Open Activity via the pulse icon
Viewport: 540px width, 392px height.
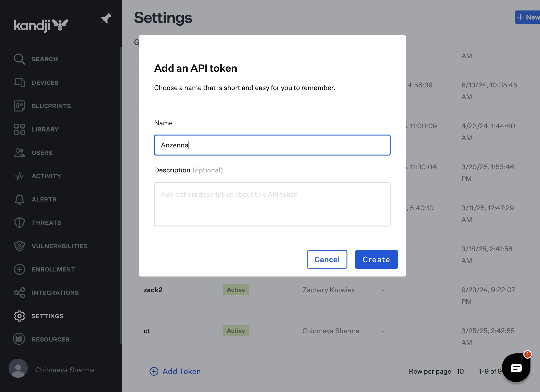19,176
